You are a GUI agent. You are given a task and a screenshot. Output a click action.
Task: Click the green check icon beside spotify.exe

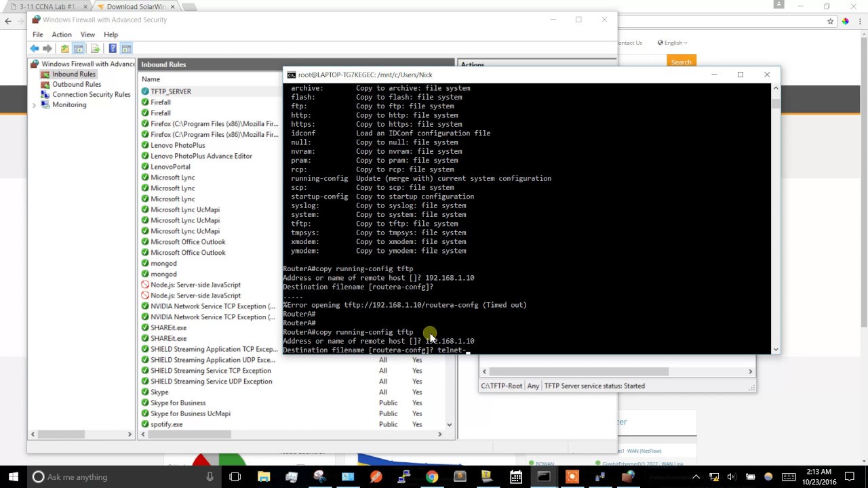[145, 424]
